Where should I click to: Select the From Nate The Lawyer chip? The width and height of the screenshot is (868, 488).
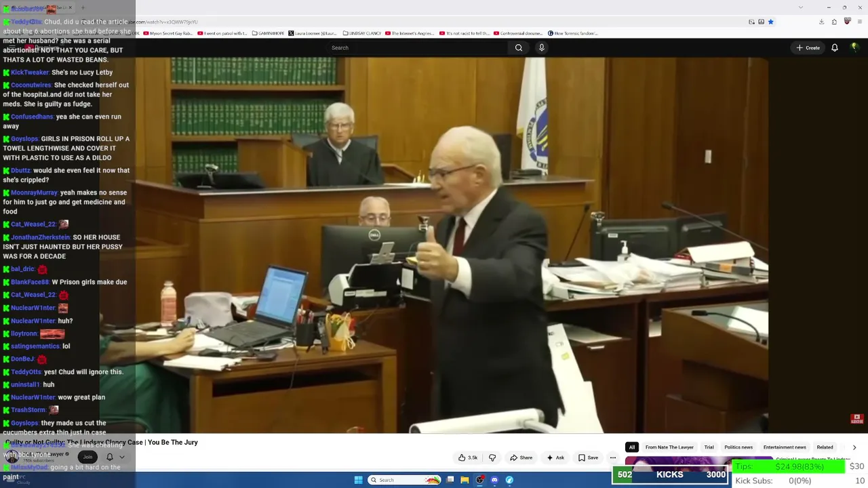pyautogui.click(x=669, y=447)
